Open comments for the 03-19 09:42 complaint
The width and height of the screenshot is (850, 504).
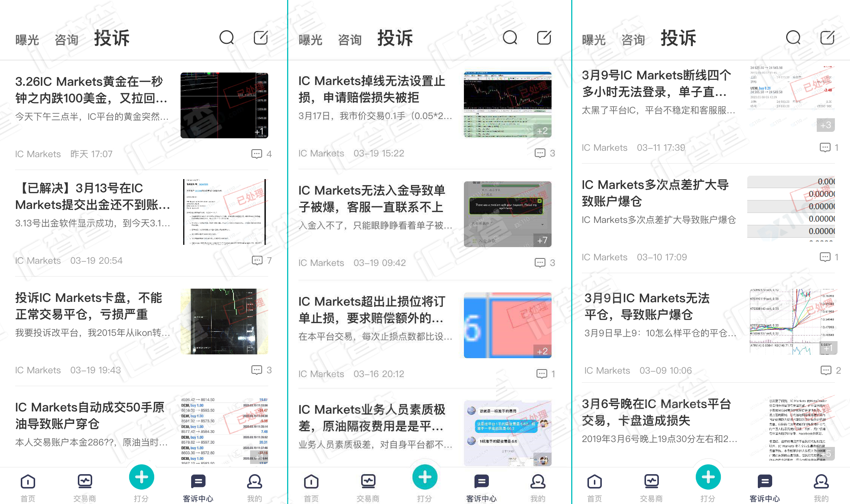tap(545, 263)
